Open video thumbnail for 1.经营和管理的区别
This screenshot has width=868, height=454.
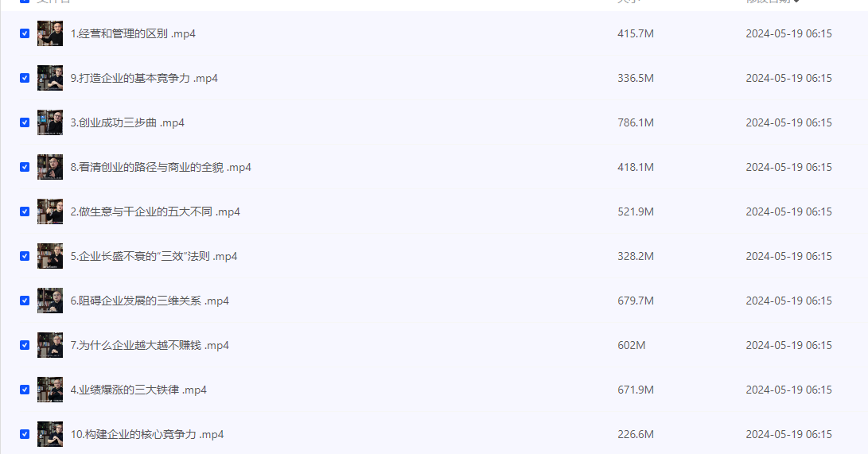pyautogui.click(x=50, y=33)
